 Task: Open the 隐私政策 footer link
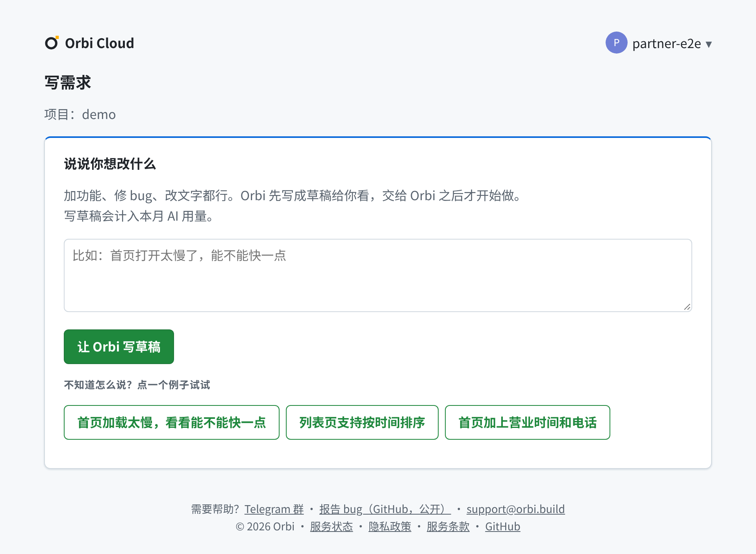(x=390, y=526)
